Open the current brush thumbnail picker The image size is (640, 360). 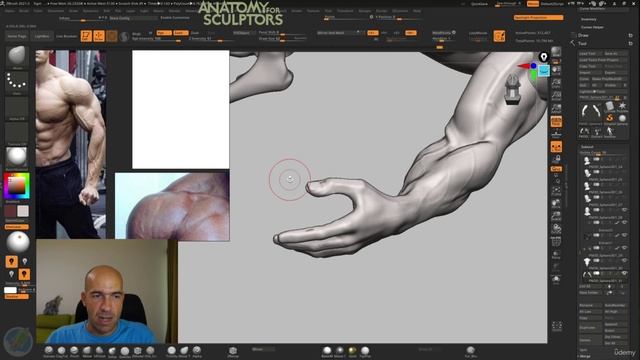point(17,56)
